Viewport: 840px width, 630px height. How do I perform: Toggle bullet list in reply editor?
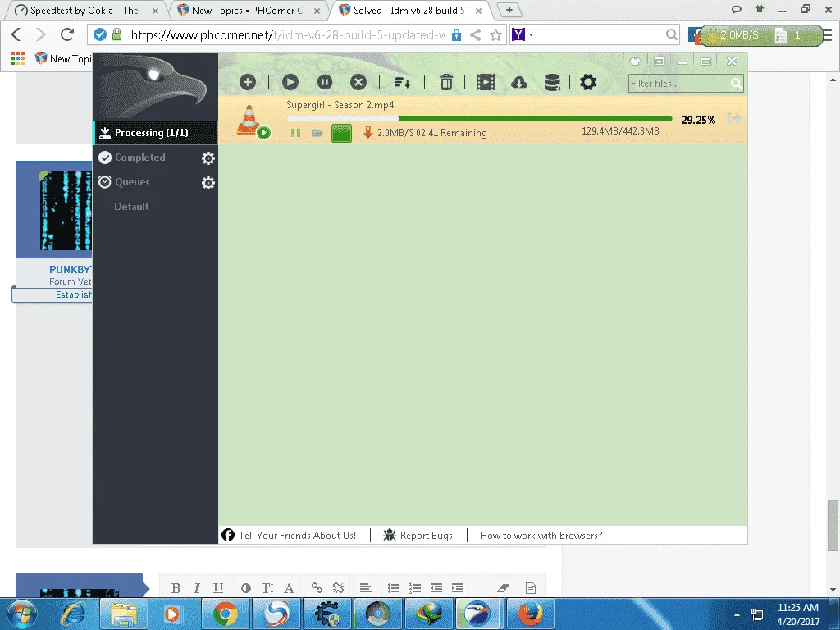[x=394, y=588]
